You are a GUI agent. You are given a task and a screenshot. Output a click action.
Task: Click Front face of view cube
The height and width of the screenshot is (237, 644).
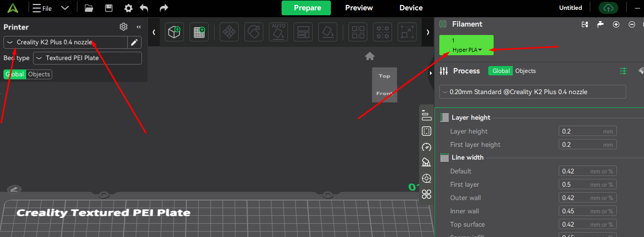click(384, 94)
